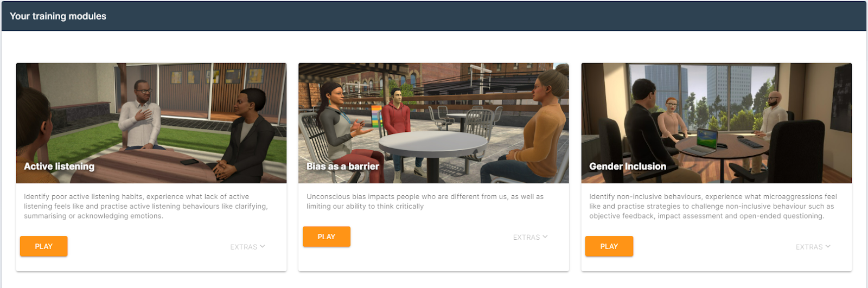Click the 'Your training modules' header
Screen dimensions: 868x288
click(x=58, y=16)
